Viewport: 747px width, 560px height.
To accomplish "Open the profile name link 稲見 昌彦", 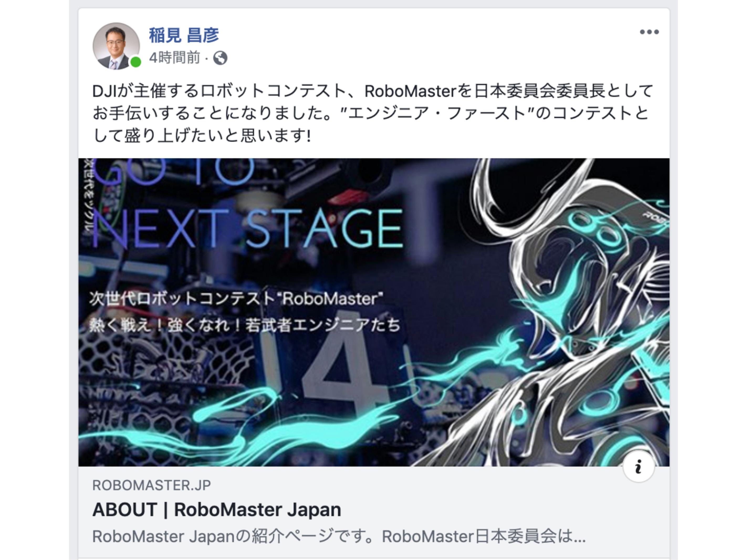I will (x=184, y=35).
